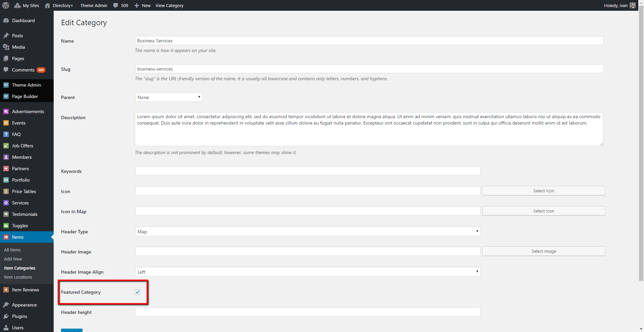
Task: Click the Keywords input field
Action: tap(308, 171)
